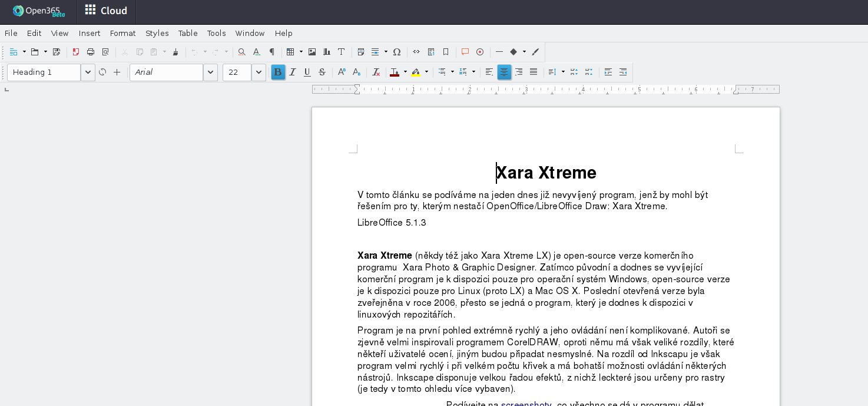The height and width of the screenshot is (406, 868).
Task: Decrease paragraph spacing
Action: (x=589, y=72)
